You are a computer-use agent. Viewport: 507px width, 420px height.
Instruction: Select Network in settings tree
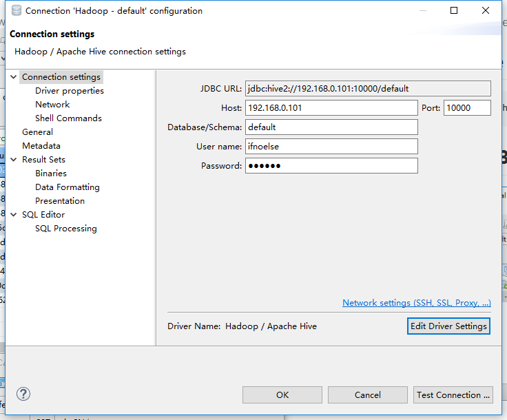click(52, 105)
